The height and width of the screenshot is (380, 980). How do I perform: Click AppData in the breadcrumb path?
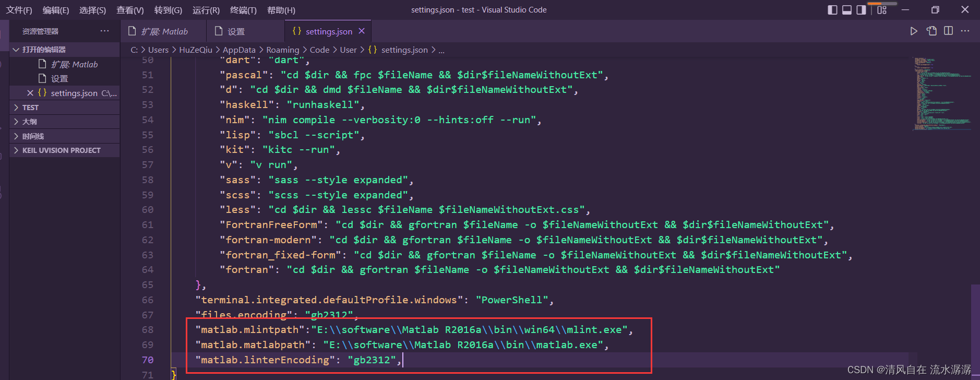click(239, 50)
